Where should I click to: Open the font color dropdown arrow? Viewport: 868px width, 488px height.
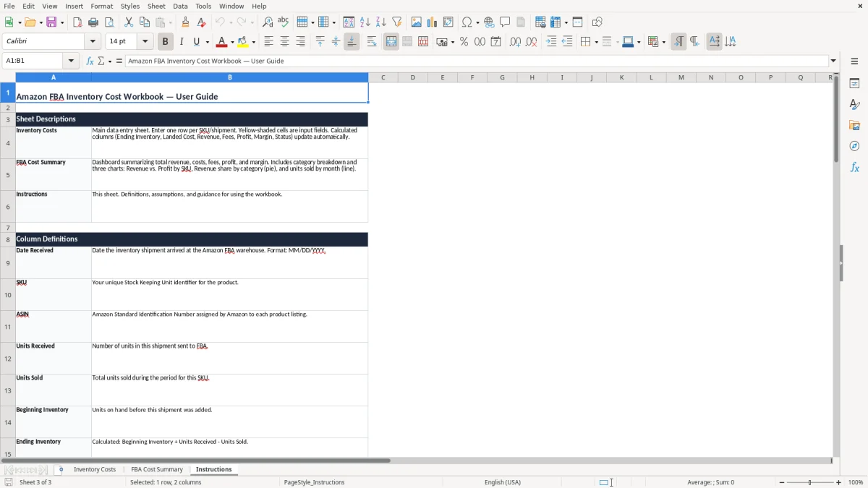point(231,42)
